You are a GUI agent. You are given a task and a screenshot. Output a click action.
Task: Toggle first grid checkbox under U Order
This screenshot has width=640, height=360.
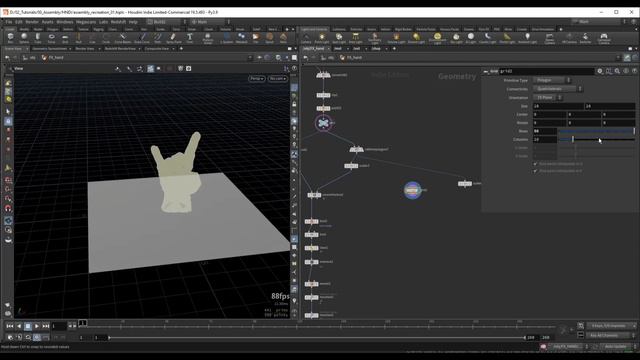(535, 164)
